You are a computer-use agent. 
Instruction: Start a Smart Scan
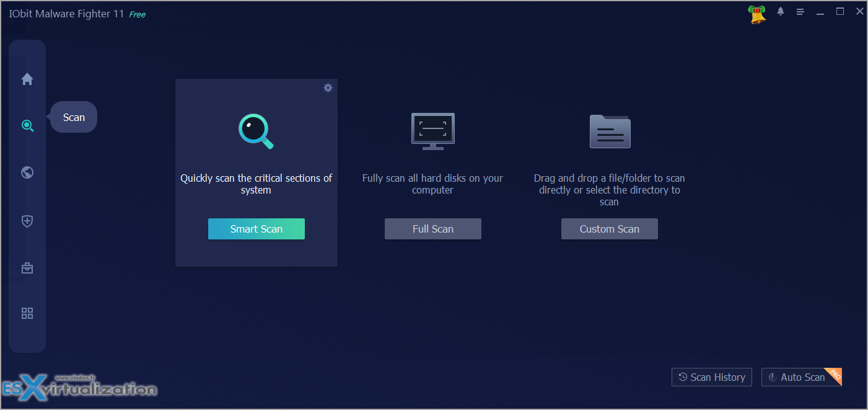[x=256, y=229]
